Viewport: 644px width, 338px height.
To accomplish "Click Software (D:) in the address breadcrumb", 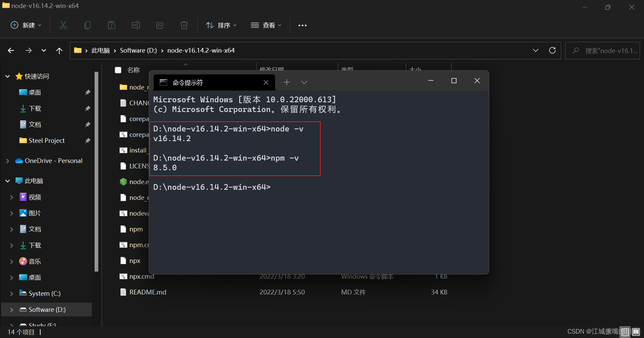I will tap(139, 51).
